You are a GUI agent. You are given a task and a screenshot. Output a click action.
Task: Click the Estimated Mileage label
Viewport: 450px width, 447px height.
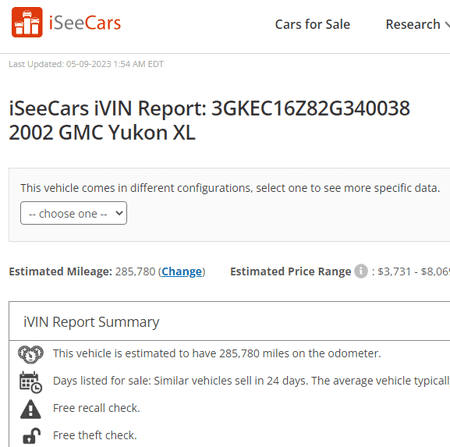point(60,271)
